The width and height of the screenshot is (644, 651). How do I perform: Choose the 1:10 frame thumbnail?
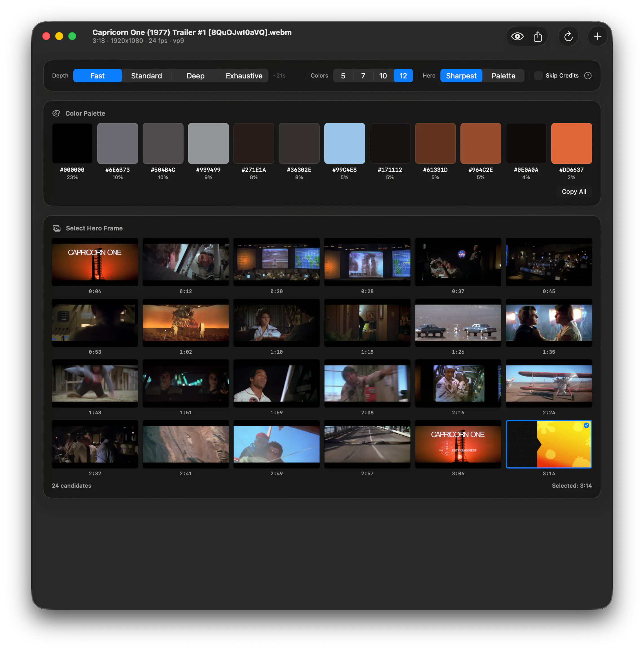coord(277,322)
